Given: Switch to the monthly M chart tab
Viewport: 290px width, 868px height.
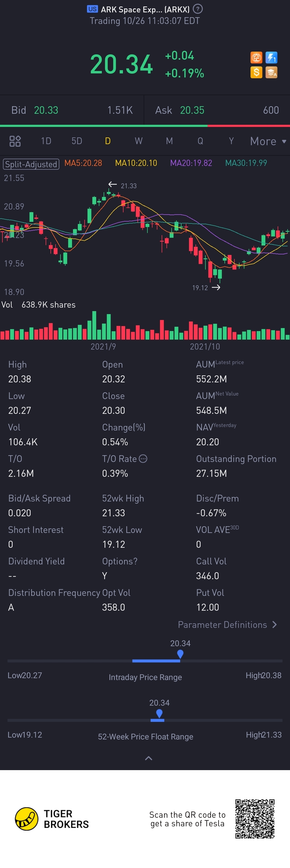Looking at the screenshot, I should pos(169,141).
